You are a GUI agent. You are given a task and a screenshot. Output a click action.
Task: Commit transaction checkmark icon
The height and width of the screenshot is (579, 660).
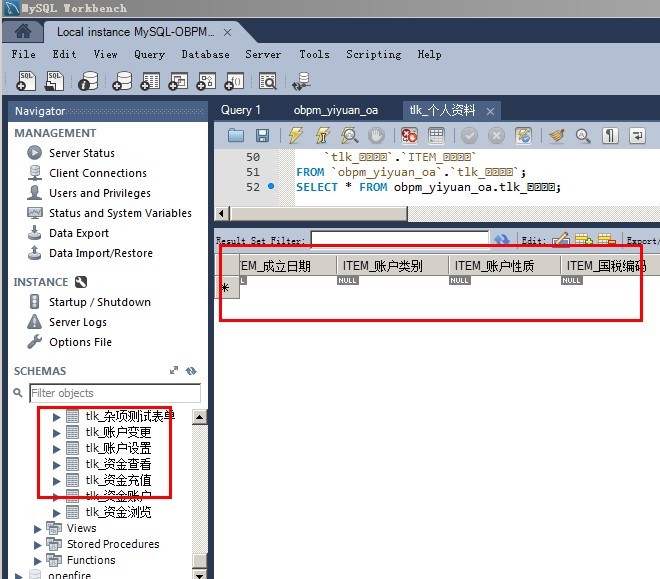(469, 135)
